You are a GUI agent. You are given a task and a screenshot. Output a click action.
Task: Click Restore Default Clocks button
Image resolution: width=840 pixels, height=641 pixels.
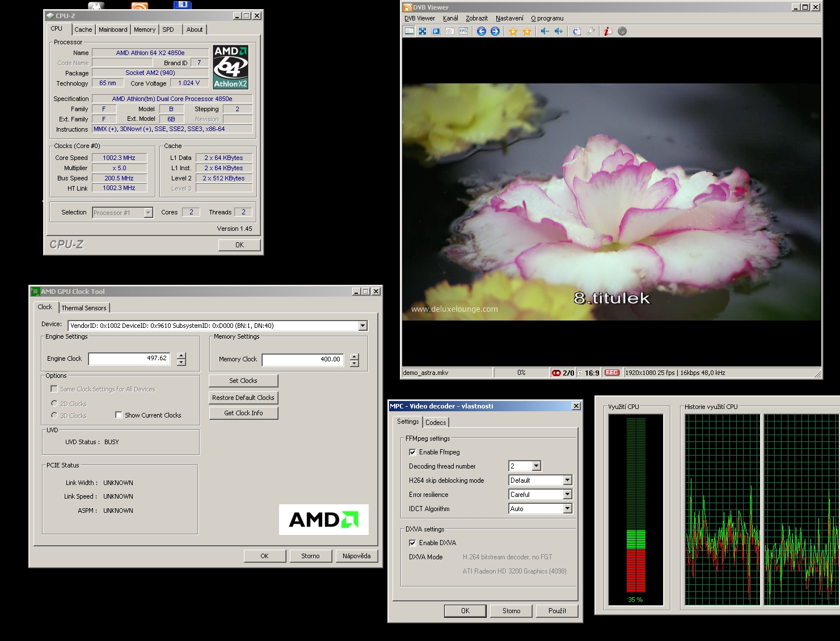coord(243,398)
